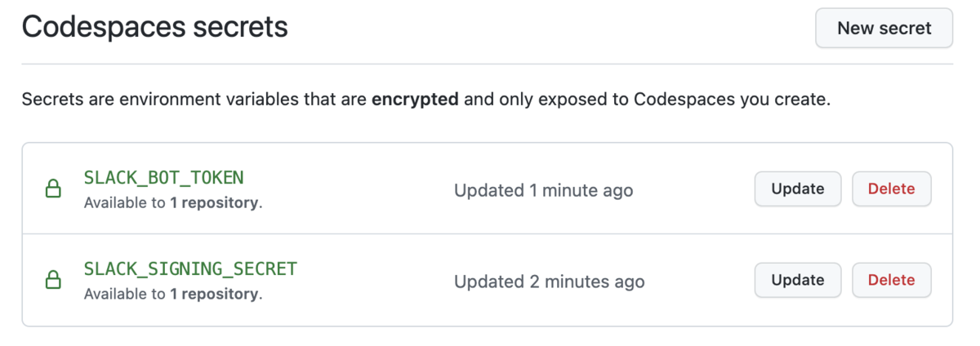The image size is (980, 346).
Task: Click '1 repository' under SLACK_BOT_TOKEN
Action: 214,203
